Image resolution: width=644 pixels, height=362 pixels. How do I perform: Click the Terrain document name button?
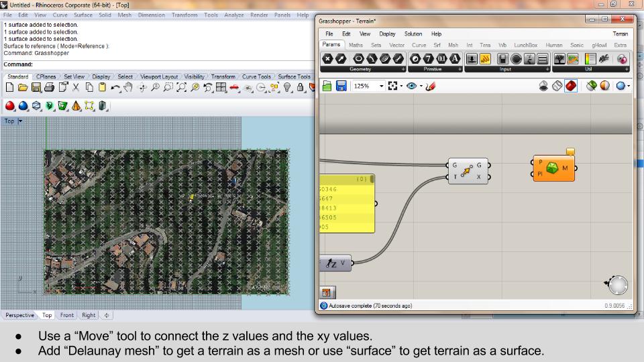[620, 34]
